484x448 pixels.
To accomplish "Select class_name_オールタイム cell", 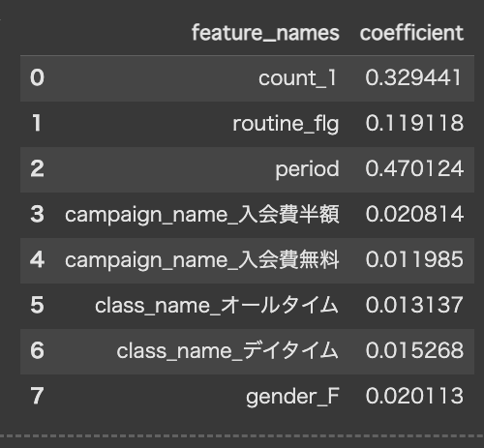I will (x=217, y=306).
